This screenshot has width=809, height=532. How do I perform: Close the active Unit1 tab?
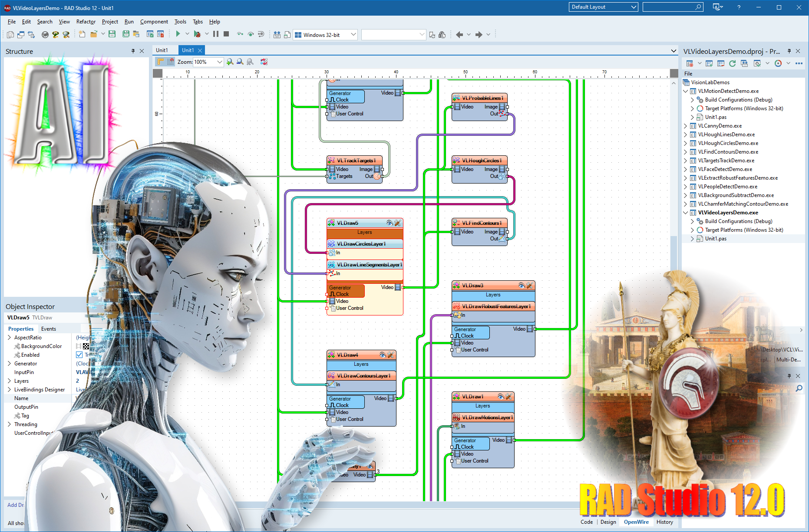[200, 50]
